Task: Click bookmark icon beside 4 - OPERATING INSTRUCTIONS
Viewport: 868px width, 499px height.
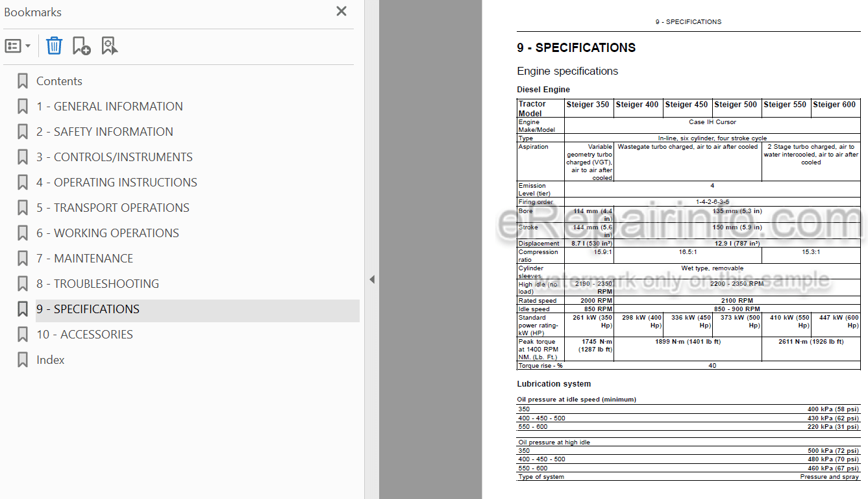Action: tap(23, 183)
